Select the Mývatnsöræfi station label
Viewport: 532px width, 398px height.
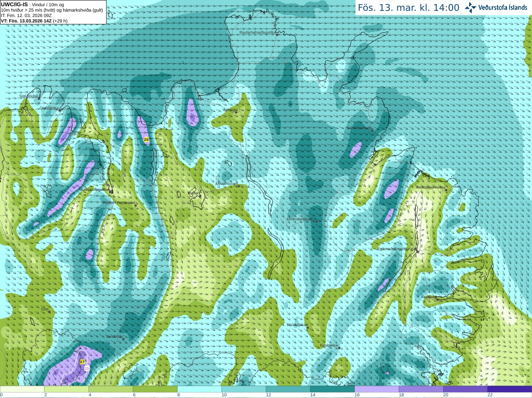[x=227, y=183]
